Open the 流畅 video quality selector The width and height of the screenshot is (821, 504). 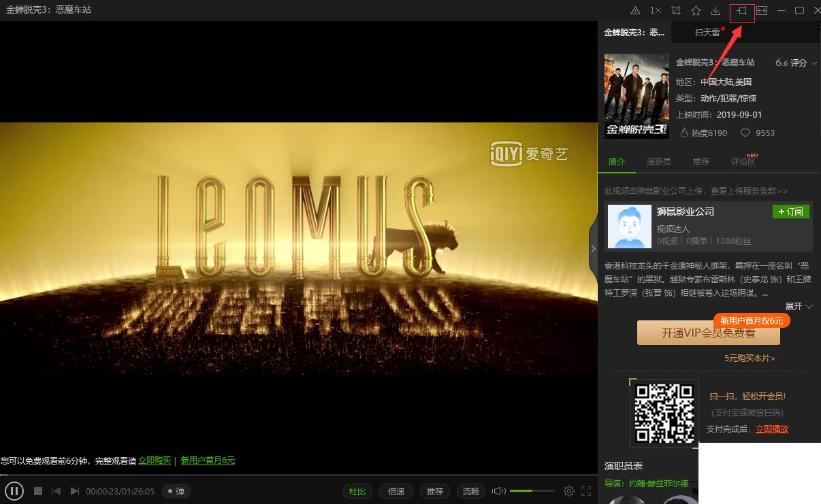(471, 491)
